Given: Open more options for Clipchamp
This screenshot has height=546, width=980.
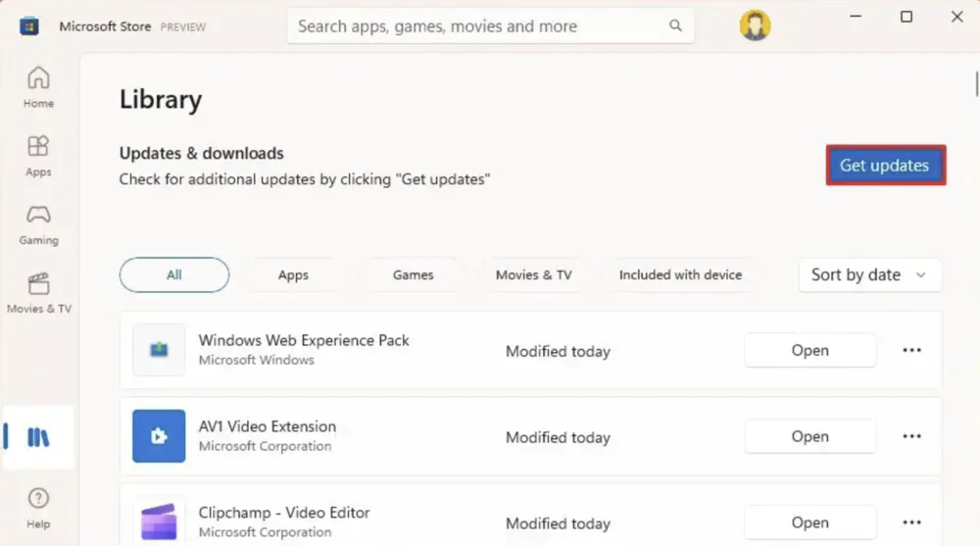Looking at the screenshot, I should pos(911,522).
